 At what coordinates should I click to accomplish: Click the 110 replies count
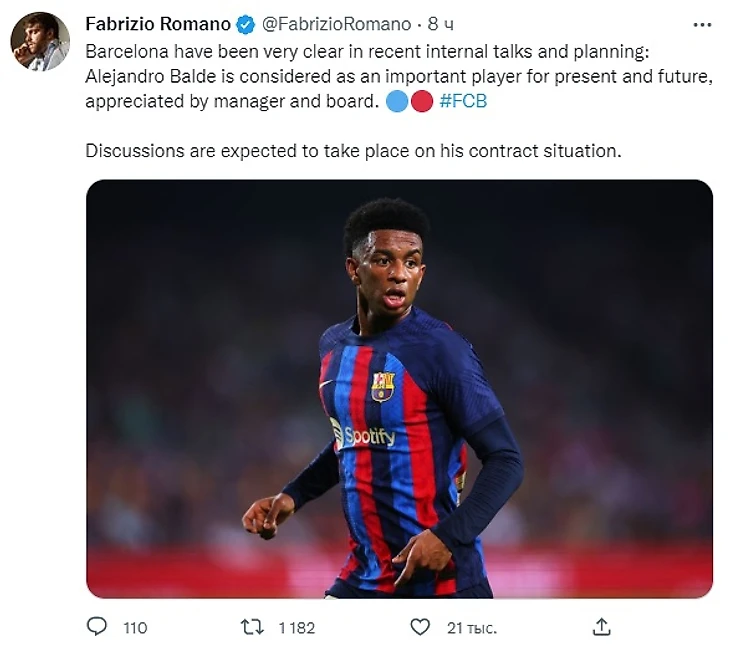[x=135, y=628]
